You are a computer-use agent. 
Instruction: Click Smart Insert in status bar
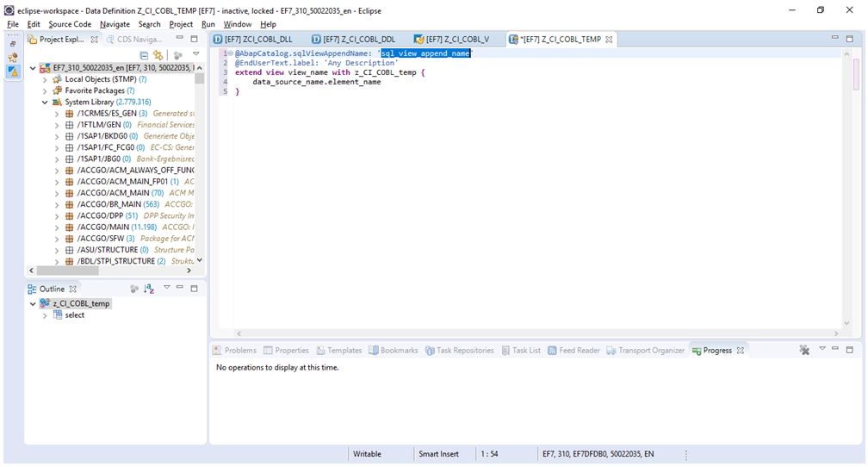438,454
